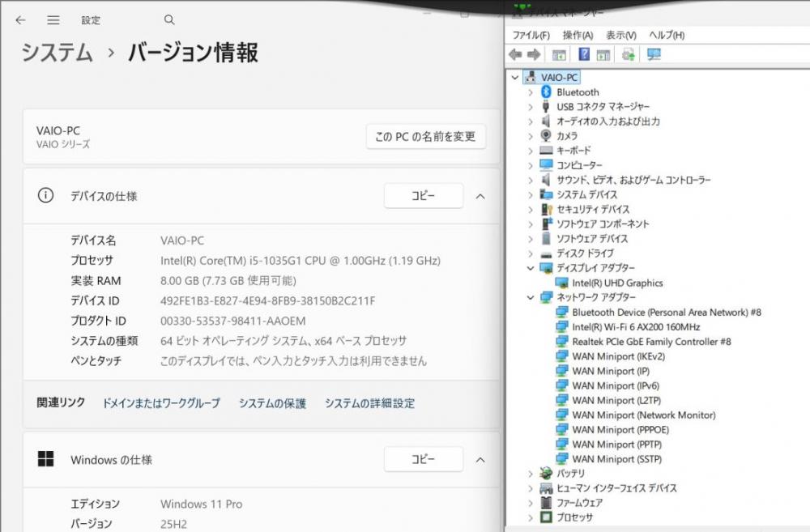Collapse ネットワーク アダプター node

click(x=530, y=297)
